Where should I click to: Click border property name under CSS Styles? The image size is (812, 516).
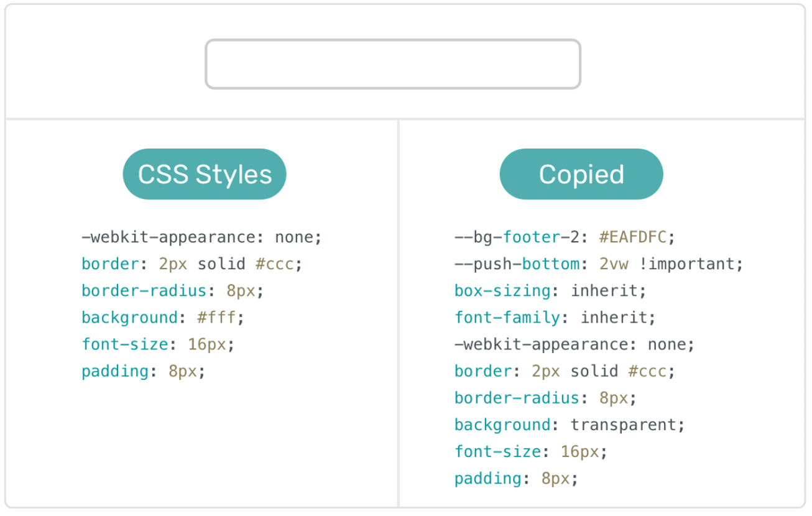110,264
